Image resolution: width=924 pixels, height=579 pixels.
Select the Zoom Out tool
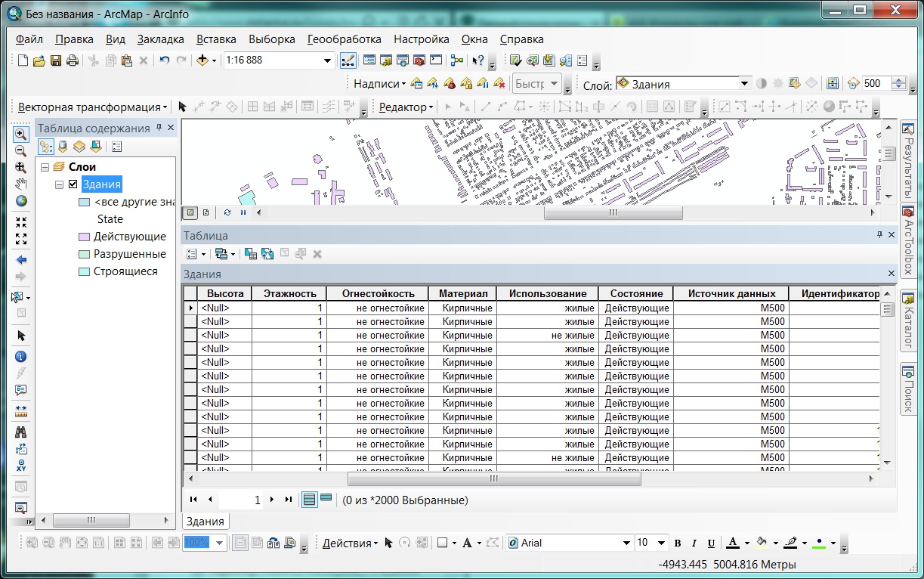[x=21, y=151]
